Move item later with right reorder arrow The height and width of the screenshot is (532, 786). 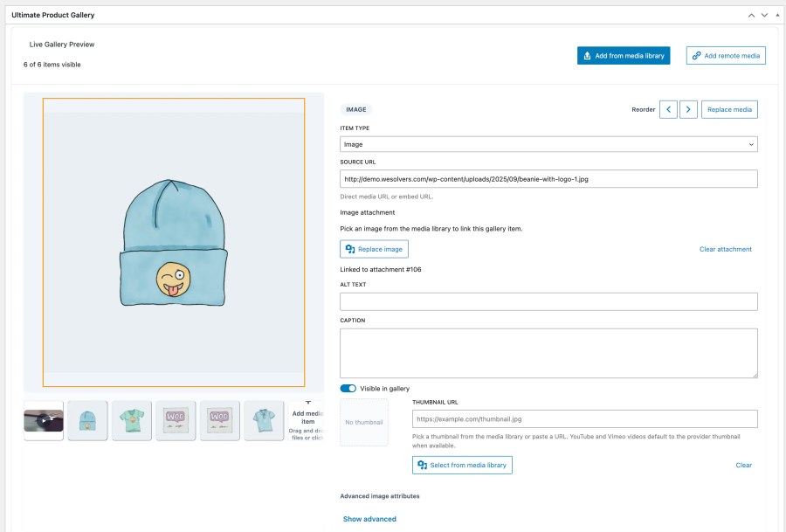click(x=689, y=109)
